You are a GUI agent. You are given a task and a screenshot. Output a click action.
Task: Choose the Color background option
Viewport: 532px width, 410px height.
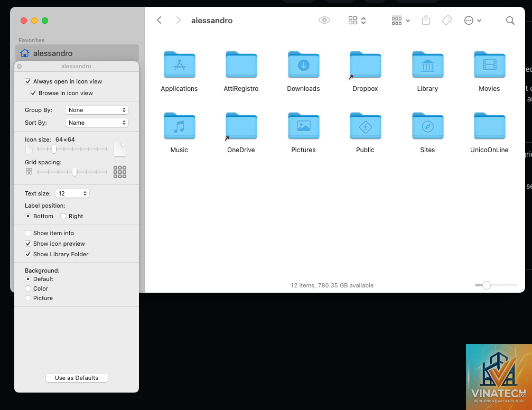28,288
